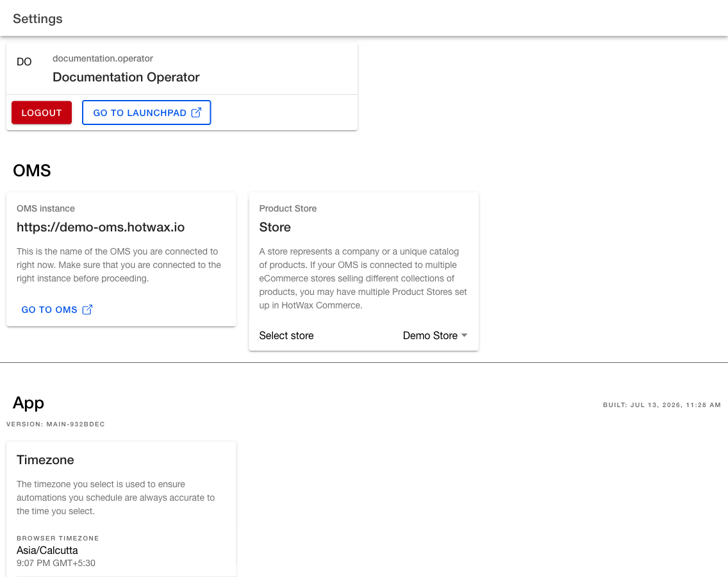Click the App section heading
The image size is (728, 577).
[28, 403]
